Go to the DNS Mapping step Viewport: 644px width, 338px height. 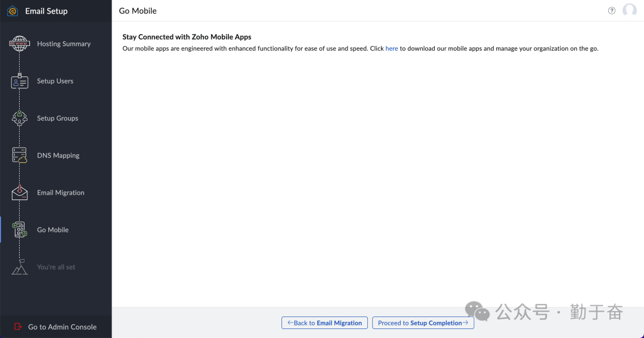pos(58,155)
